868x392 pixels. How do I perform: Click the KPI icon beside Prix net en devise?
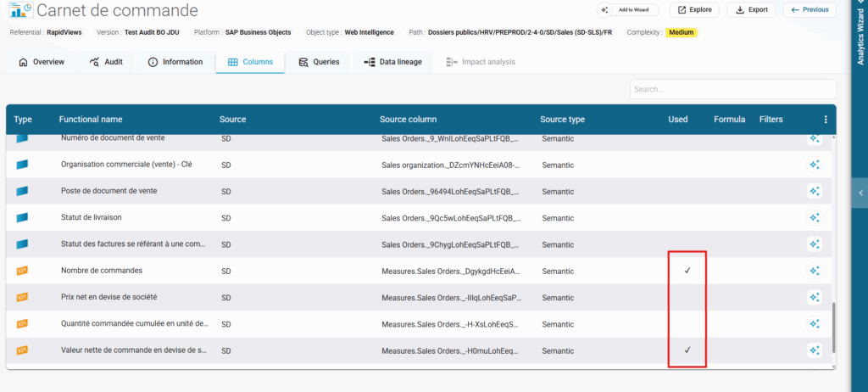tap(22, 297)
